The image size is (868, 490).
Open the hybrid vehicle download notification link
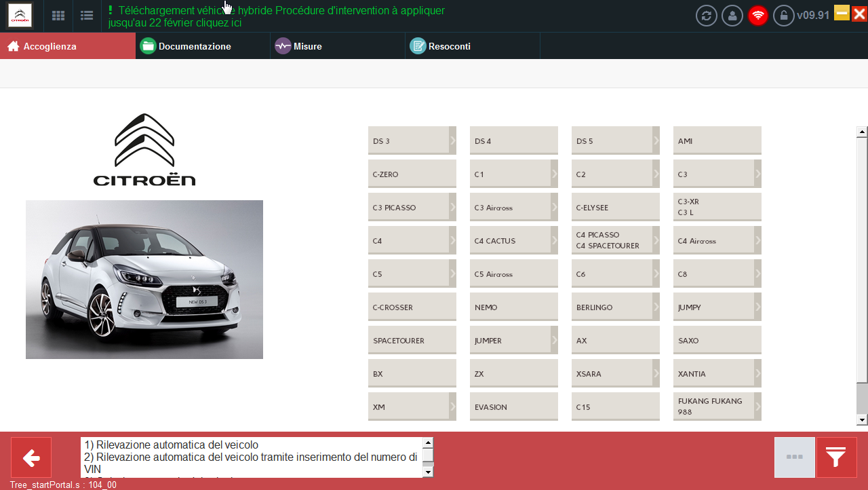point(277,17)
